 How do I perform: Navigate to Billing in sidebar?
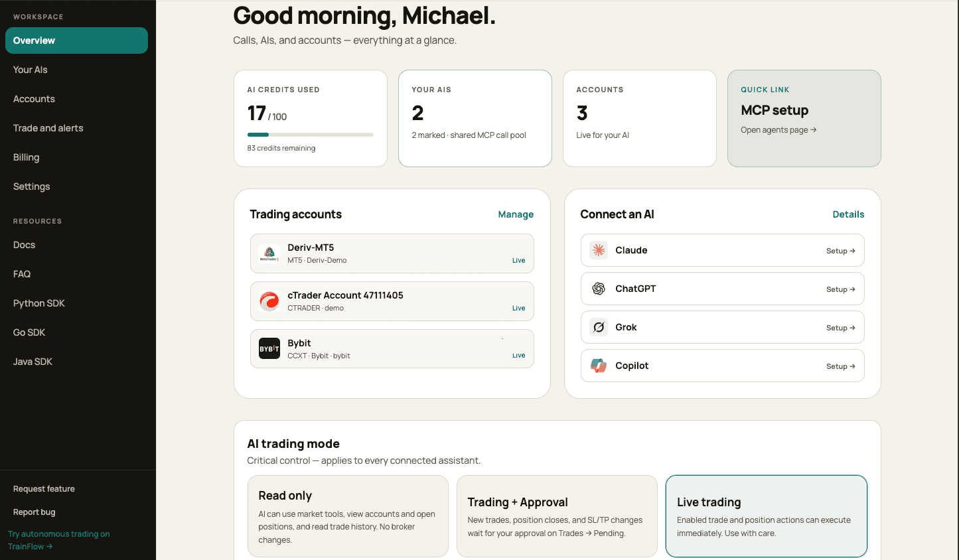pyautogui.click(x=76, y=157)
